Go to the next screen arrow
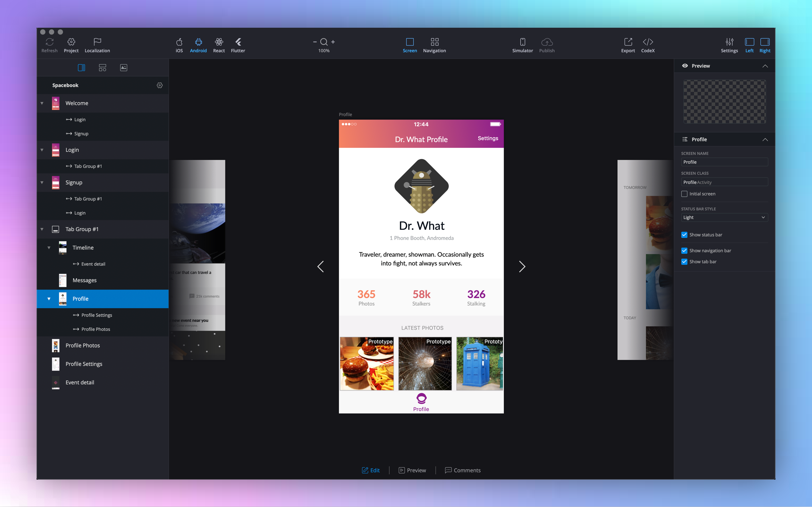This screenshot has height=507, width=812. tap(522, 267)
